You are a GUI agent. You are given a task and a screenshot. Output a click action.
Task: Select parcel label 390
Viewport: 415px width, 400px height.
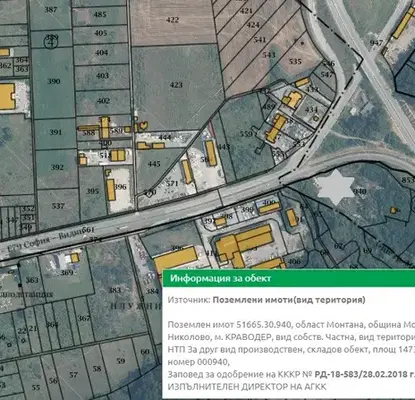point(54,81)
